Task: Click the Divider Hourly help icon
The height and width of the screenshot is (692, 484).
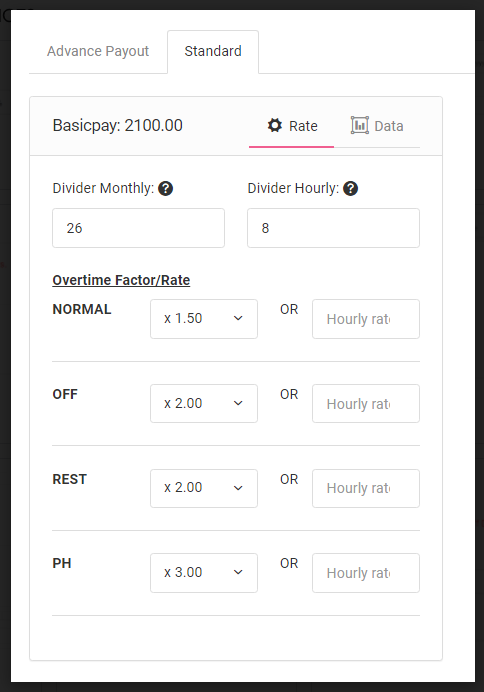Action: (x=350, y=188)
